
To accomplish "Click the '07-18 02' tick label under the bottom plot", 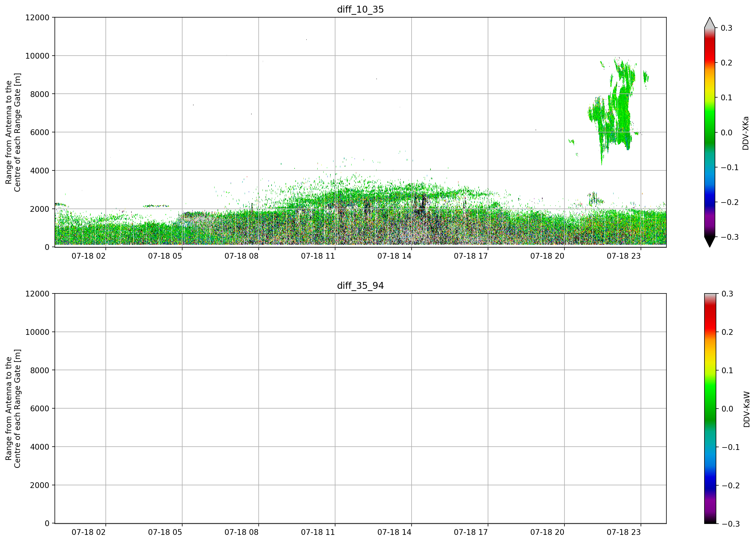I will coord(89,532).
